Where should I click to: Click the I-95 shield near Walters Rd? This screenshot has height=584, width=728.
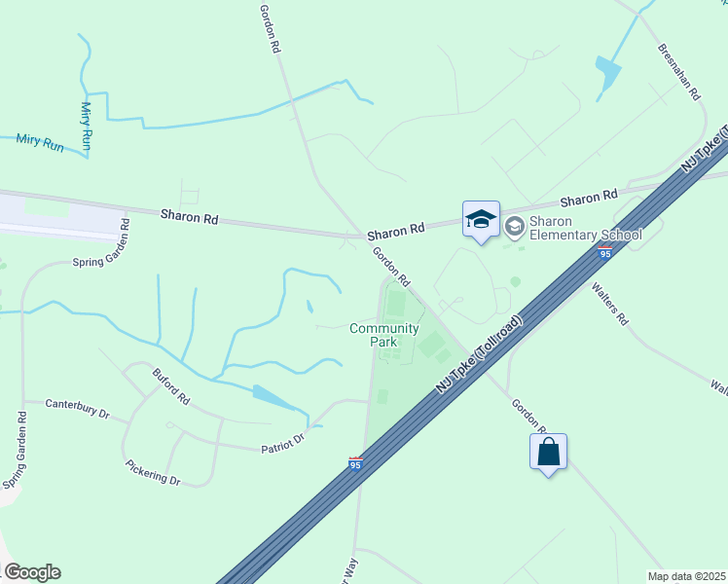[x=604, y=252]
